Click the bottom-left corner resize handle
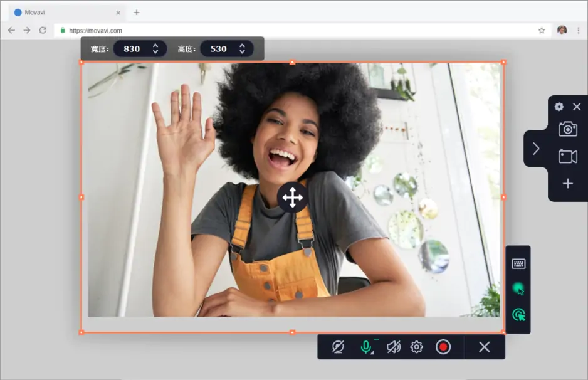This screenshot has width=588, height=380. click(x=81, y=332)
